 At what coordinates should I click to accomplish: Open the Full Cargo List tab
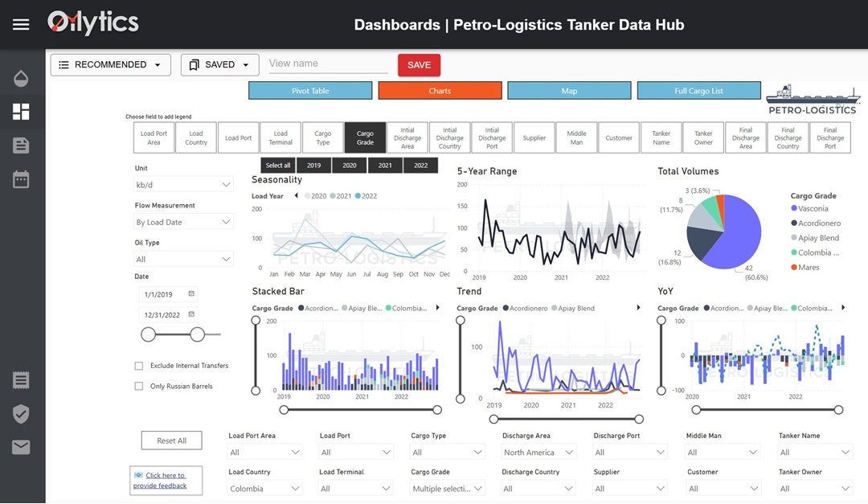click(x=698, y=91)
